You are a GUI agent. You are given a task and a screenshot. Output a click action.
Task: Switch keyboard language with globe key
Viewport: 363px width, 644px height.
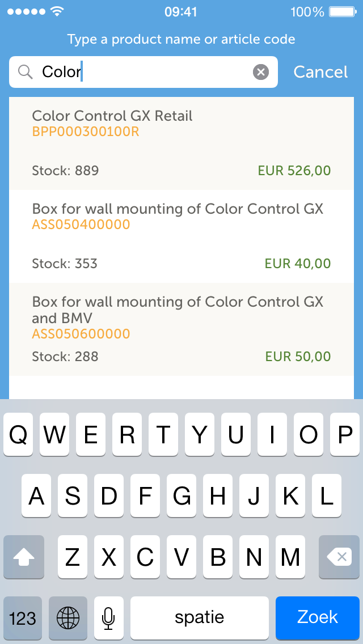tap(68, 617)
